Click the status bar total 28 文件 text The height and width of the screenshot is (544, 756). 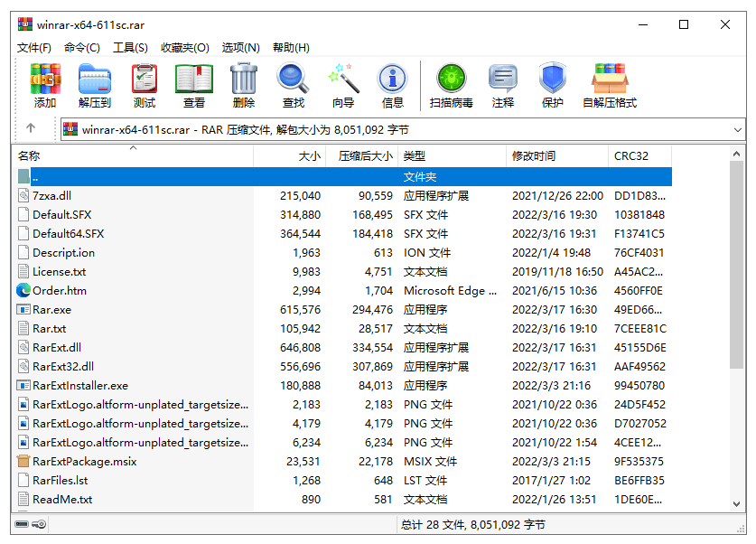[473, 524]
